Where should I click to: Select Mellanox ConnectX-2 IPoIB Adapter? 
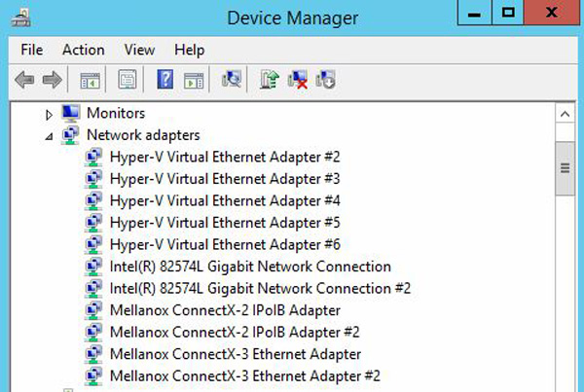click(x=225, y=310)
